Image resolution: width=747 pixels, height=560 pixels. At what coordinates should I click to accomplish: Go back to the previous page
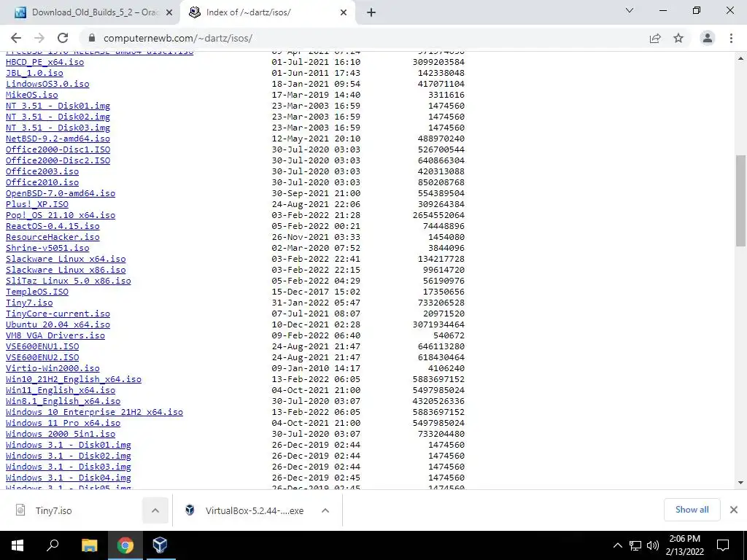[16, 38]
